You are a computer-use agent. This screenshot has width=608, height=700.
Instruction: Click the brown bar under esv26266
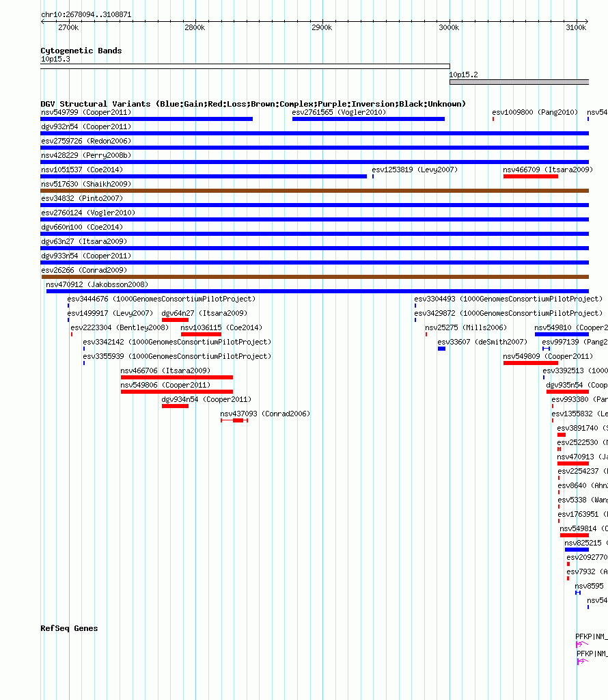(x=314, y=277)
